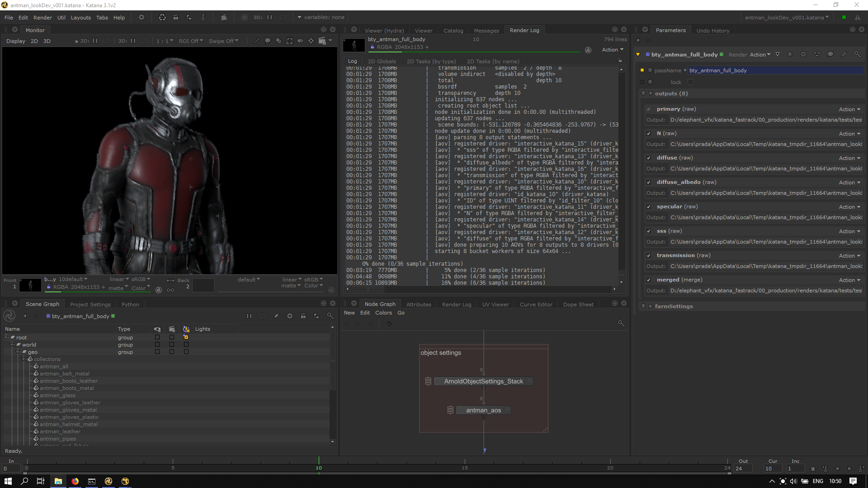The height and width of the screenshot is (488, 868).
Task: Expand the farmSettings group
Action: coord(651,306)
